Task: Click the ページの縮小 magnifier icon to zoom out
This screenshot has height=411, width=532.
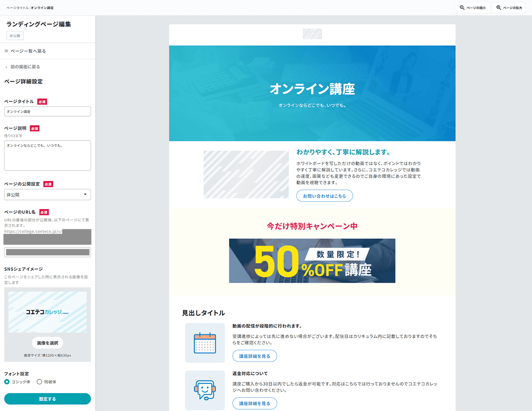Action: click(462, 7)
